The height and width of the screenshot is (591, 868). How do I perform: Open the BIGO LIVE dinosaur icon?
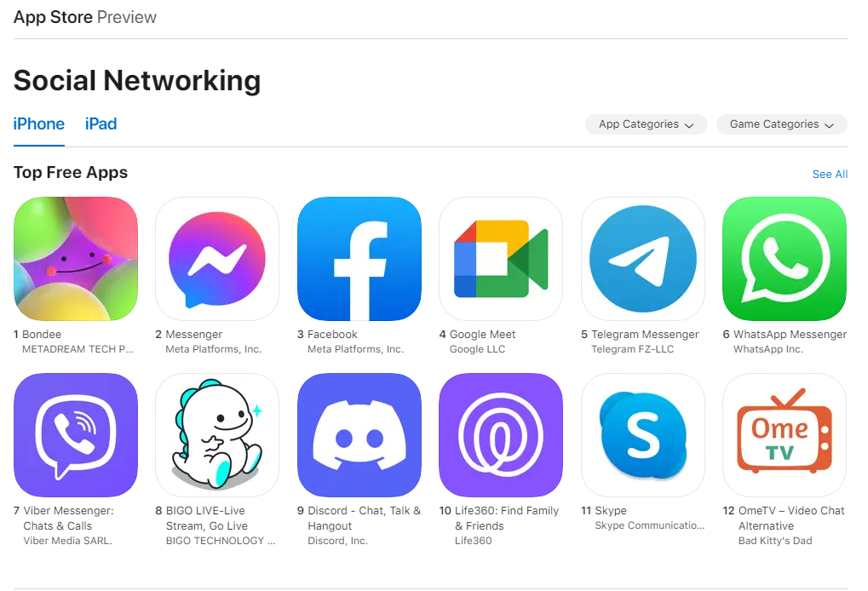(217, 435)
